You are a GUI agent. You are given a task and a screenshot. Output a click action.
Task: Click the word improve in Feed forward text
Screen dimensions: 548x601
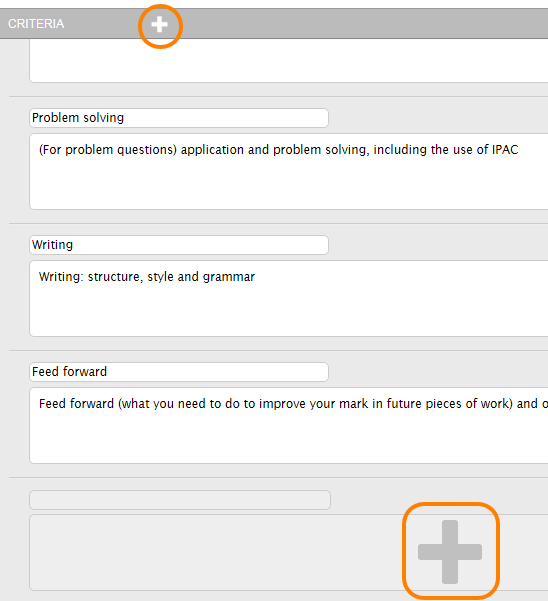[282, 404]
